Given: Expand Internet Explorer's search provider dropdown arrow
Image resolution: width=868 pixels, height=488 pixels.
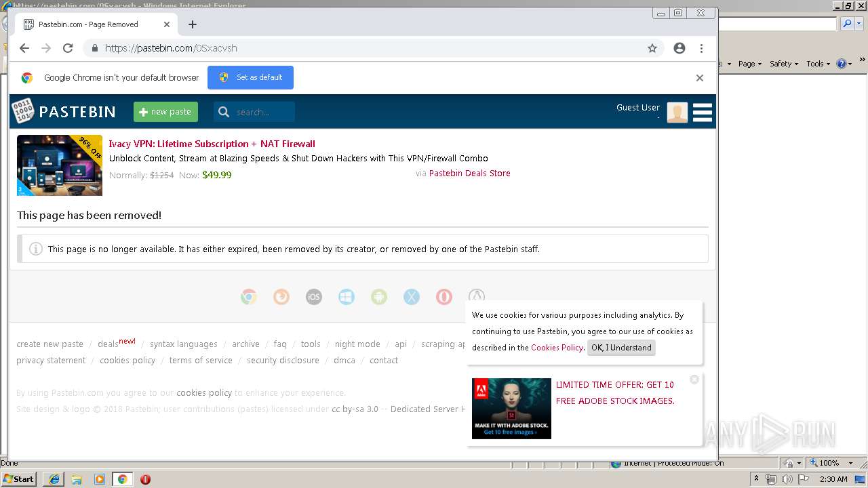Looking at the screenshot, I should 858,24.
